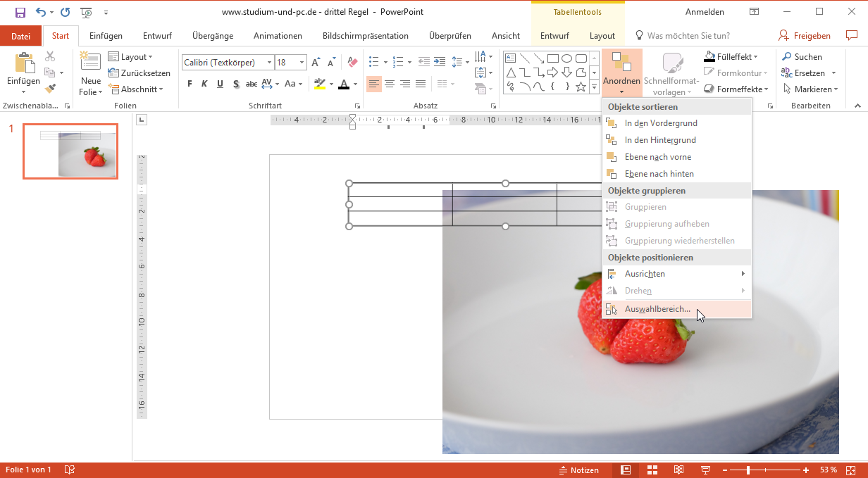Toggle right text alignment
This screenshot has width=868, height=478.
(405, 84)
